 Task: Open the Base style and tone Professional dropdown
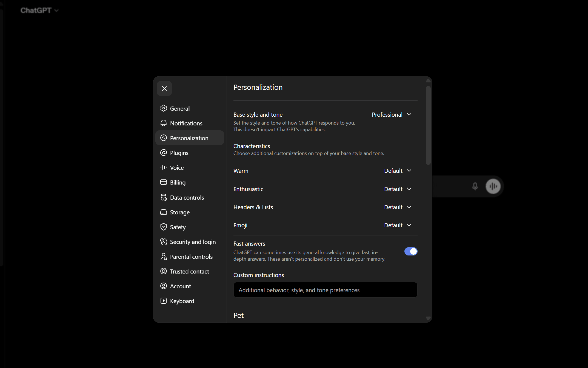pos(392,114)
